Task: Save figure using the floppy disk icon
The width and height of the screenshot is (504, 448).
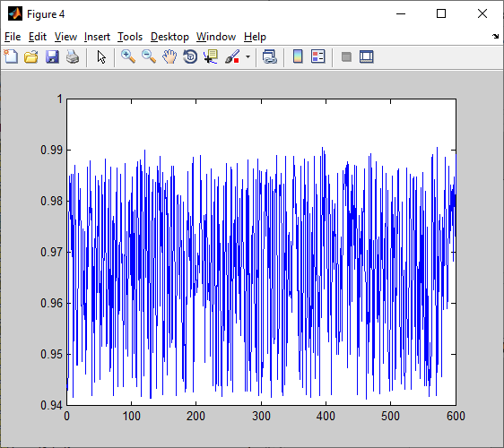Action: point(52,56)
